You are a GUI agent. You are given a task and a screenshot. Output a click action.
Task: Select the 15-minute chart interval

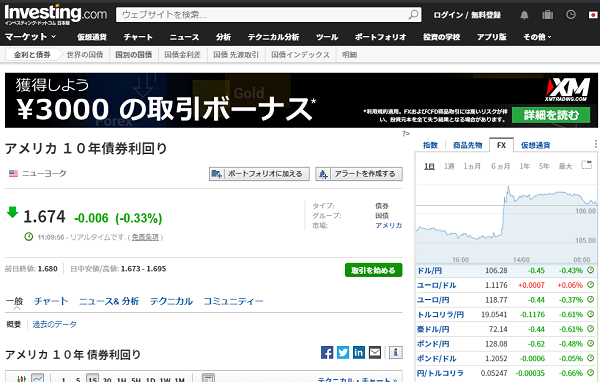(x=92, y=379)
